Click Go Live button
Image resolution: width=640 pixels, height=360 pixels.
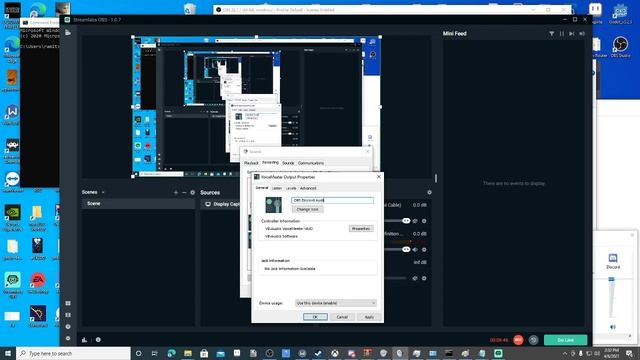click(x=565, y=340)
